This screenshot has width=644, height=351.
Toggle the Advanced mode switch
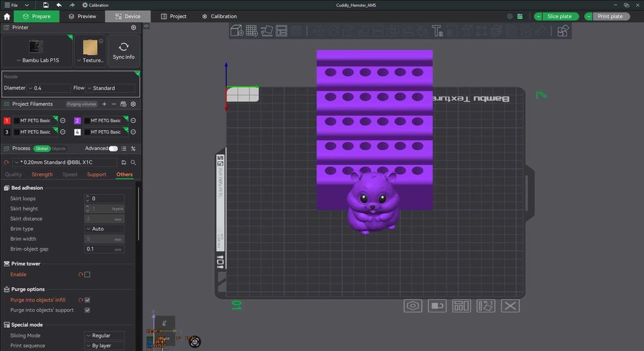click(113, 149)
